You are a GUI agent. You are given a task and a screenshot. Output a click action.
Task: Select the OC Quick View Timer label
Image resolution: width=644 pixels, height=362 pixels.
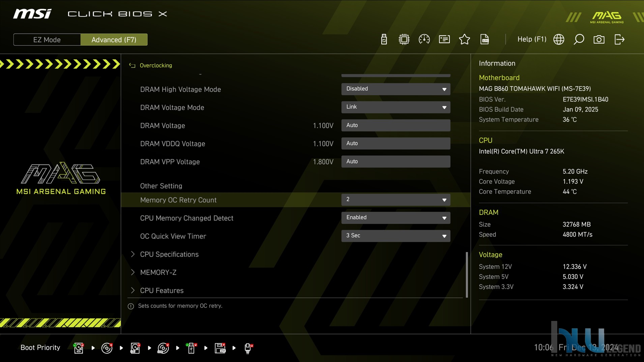[173, 236]
